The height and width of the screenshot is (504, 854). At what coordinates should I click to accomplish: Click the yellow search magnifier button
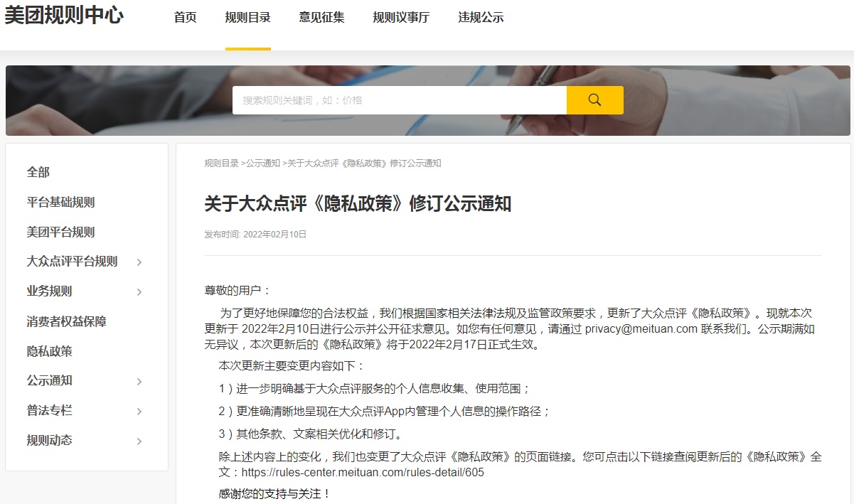pyautogui.click(x=595, y=100)
